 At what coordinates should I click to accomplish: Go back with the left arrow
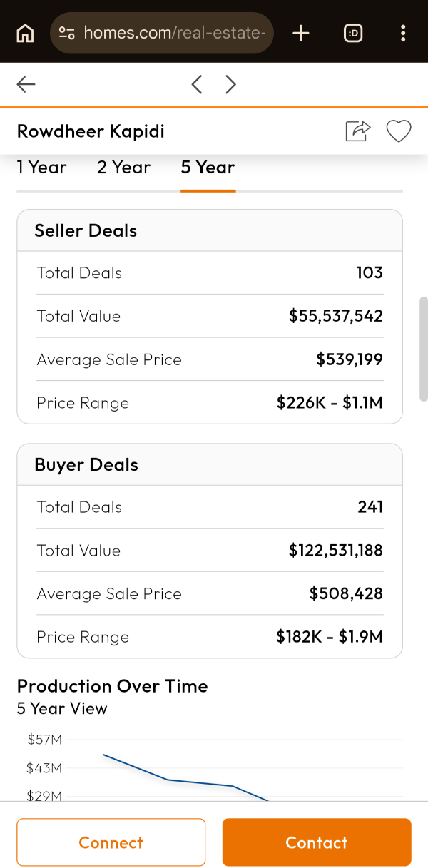26,85
